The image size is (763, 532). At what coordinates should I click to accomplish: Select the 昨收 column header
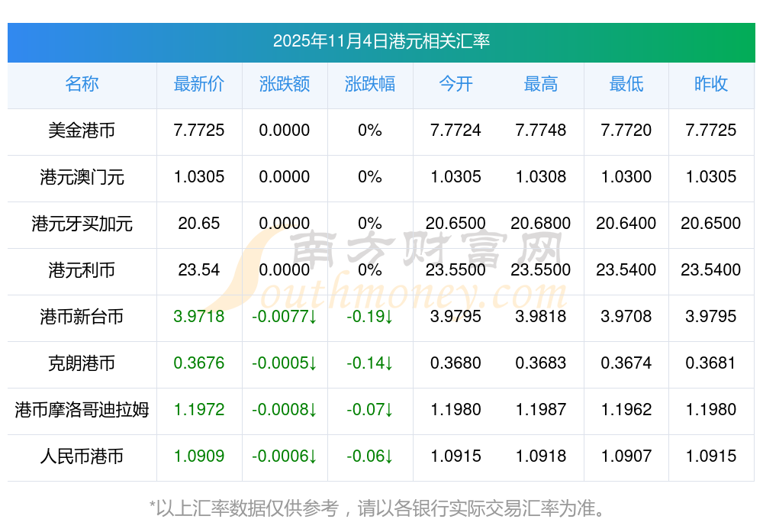click(x=711, y=84)
